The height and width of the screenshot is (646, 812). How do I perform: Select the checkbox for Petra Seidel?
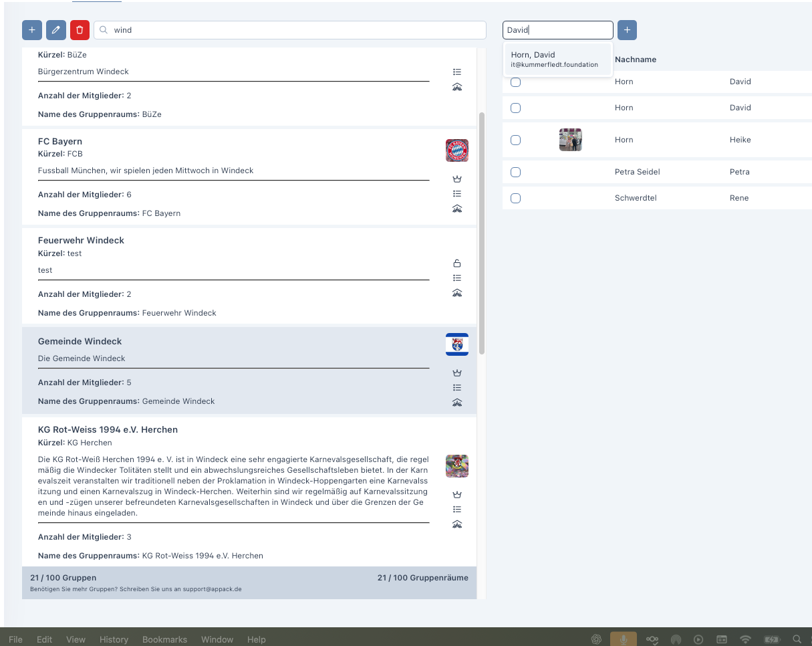[515, 173]
